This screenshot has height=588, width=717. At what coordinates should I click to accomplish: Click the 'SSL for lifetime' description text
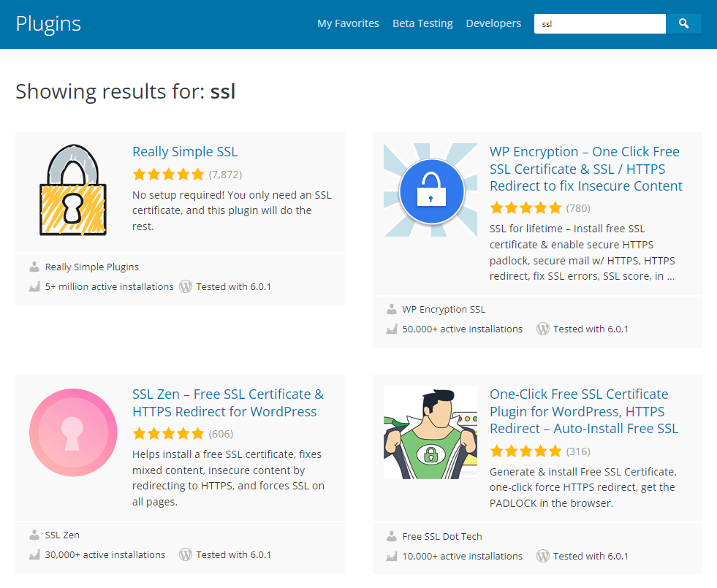[583, 252]
